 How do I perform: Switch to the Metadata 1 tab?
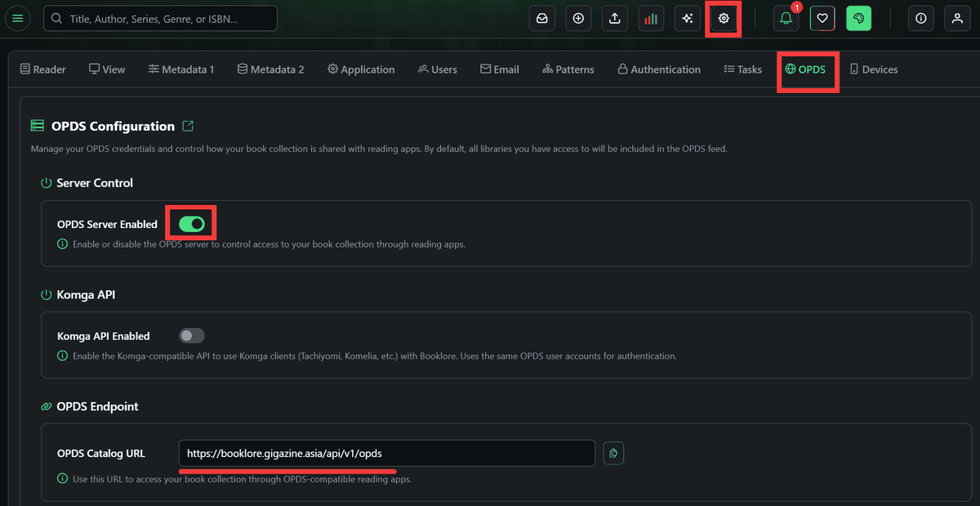(x=181, y=69)
